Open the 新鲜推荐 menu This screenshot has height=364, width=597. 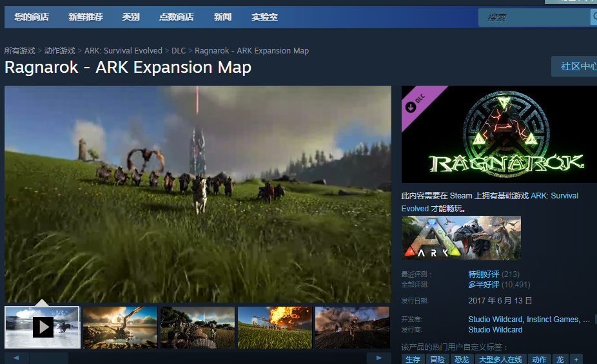pyautogui.click(x=86, y=17)
